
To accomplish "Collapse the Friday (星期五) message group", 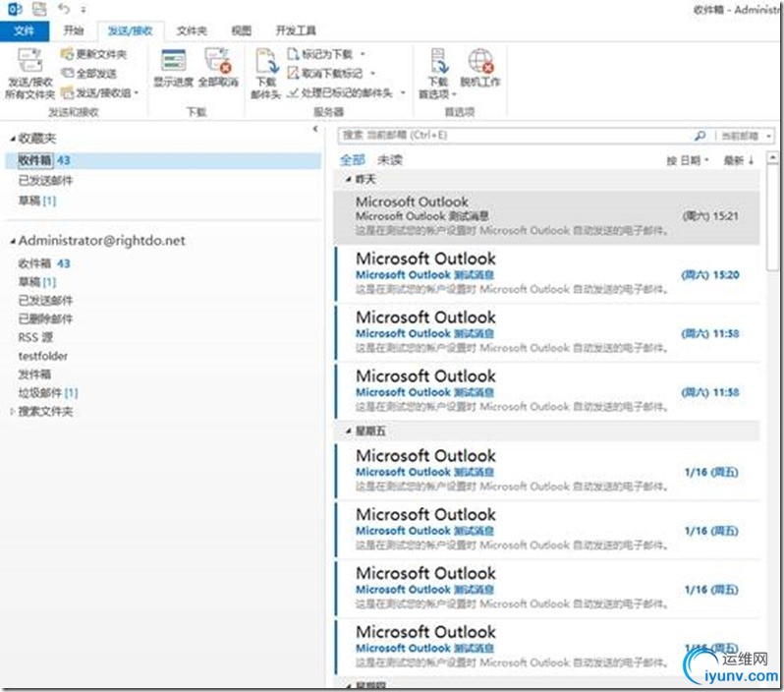I will pos(349,432).
